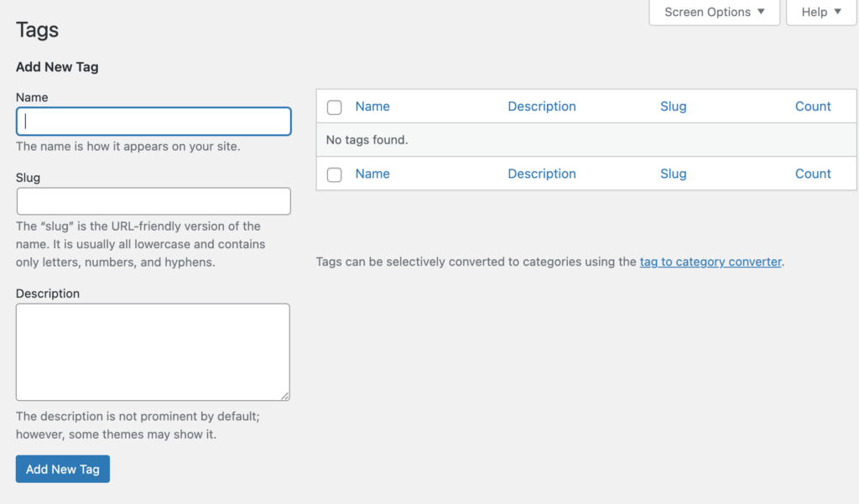The image size is (859, 504).
Task: Sort by Description in the table header
Action: (542, 107)
